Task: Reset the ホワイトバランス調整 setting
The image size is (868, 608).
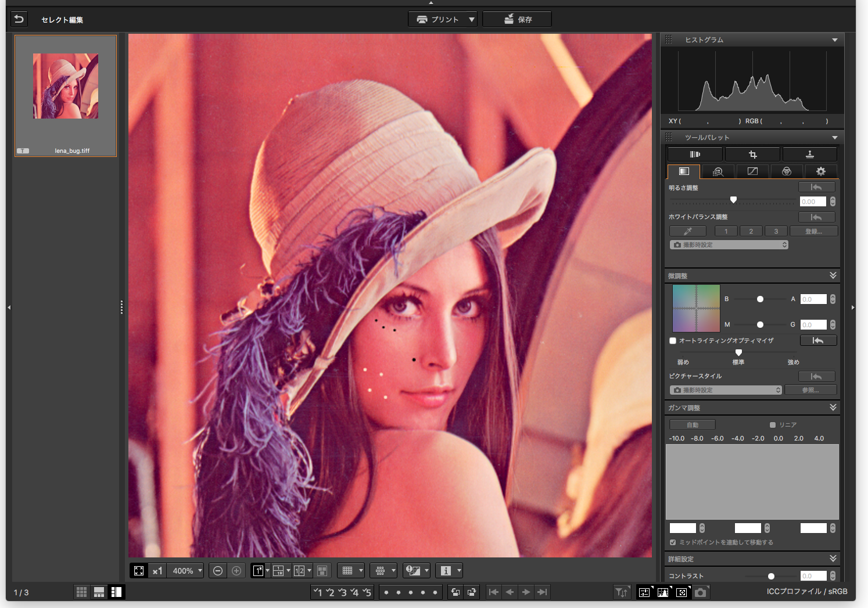Action: pos(817,217)
